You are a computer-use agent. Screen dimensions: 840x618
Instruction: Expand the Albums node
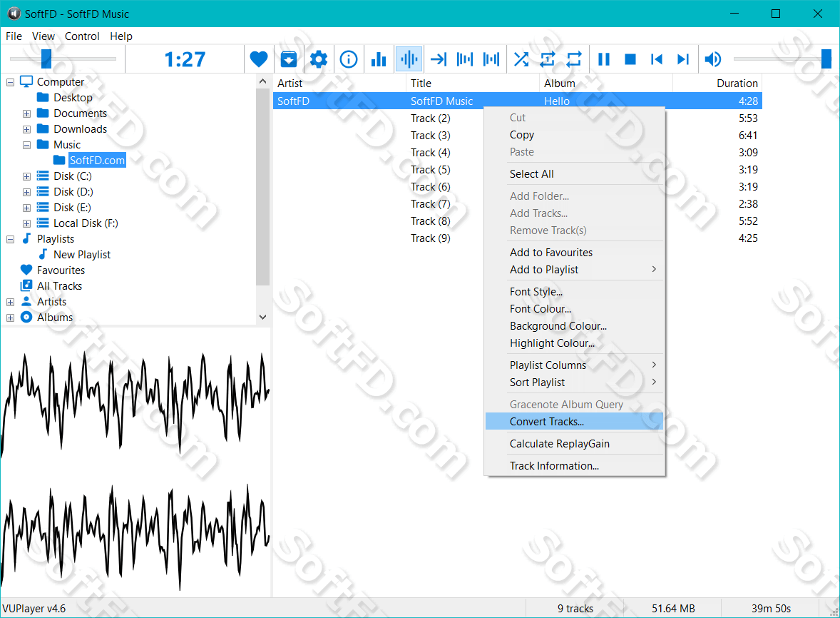(x=10, y=318)
